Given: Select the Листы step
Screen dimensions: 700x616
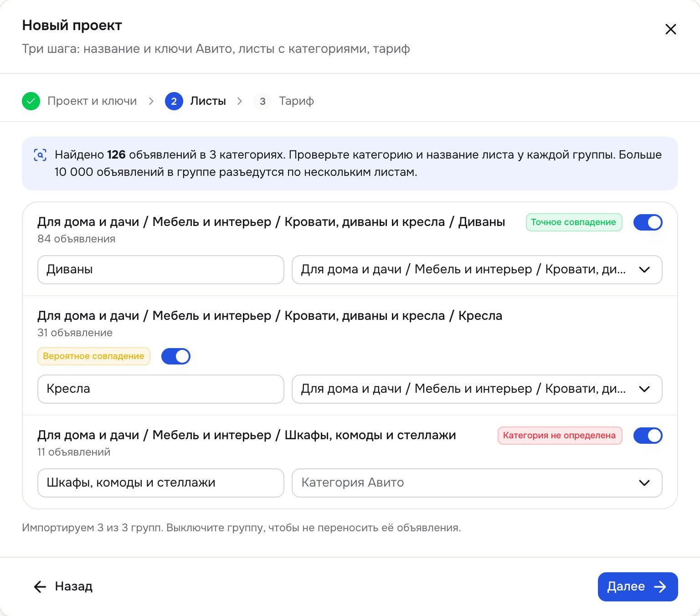Looking at the screenshot, I should coord(196,101).
